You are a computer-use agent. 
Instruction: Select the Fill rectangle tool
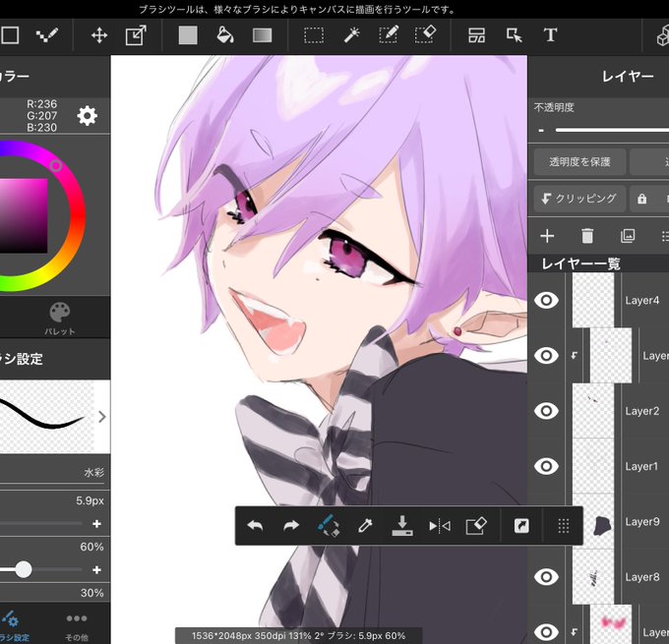(x=188, y=35)
